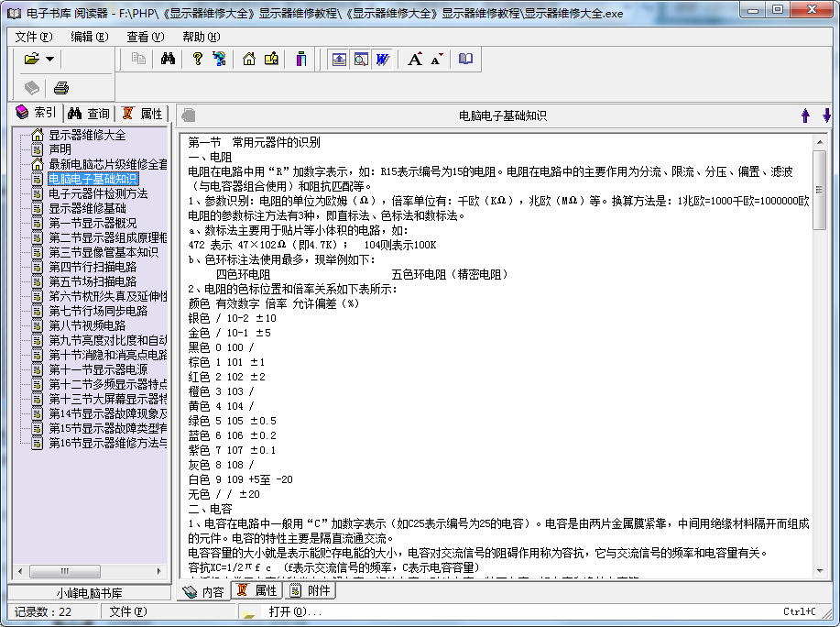Open the 文件 menu in menu bar
Image resolution: width=840 pixels, height=627 pixels.
33,37
